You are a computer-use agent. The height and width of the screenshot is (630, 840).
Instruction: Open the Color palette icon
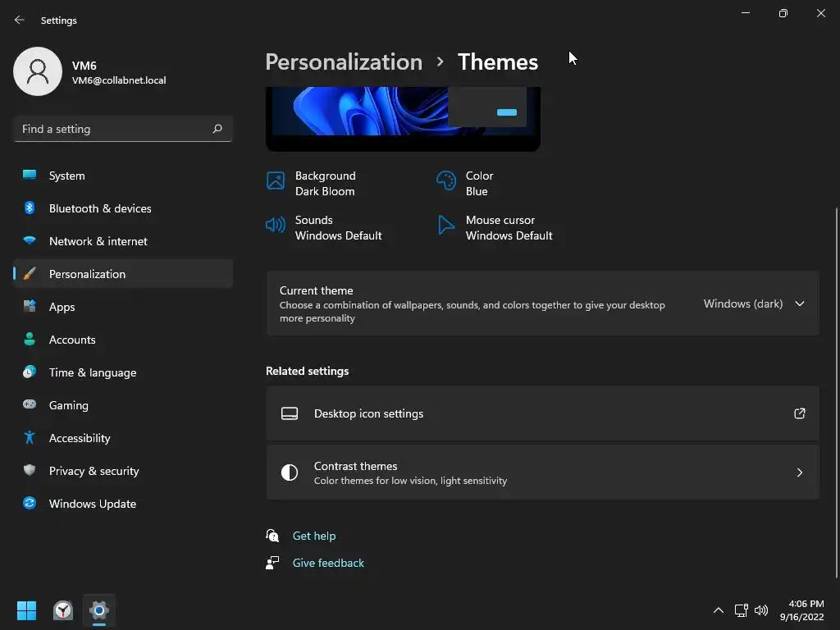446,180
